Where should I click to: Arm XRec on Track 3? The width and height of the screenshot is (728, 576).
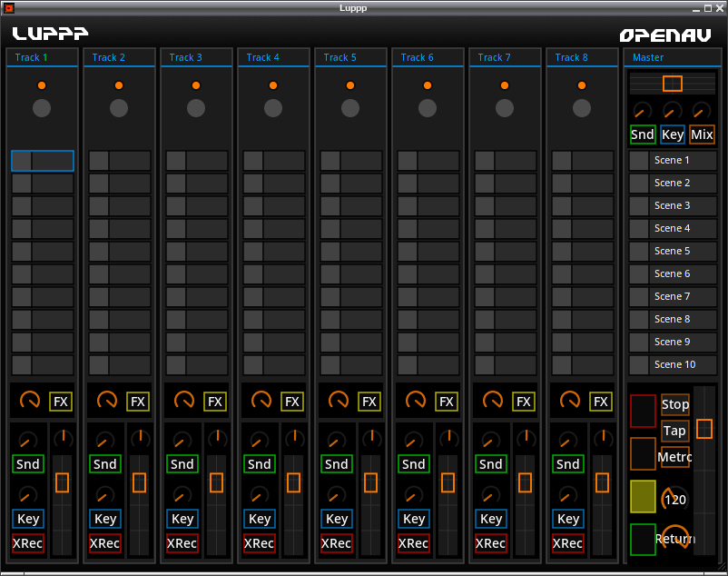182,543
